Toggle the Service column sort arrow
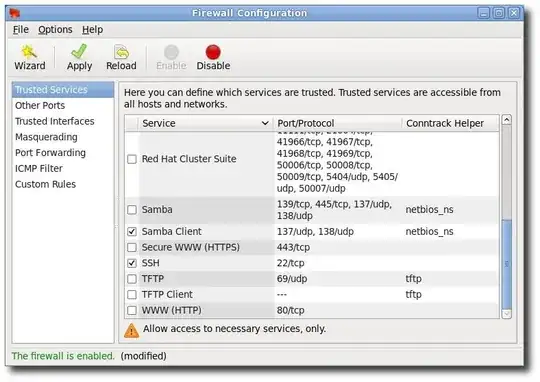The image size is (540, 382). (x=265, y=123)
